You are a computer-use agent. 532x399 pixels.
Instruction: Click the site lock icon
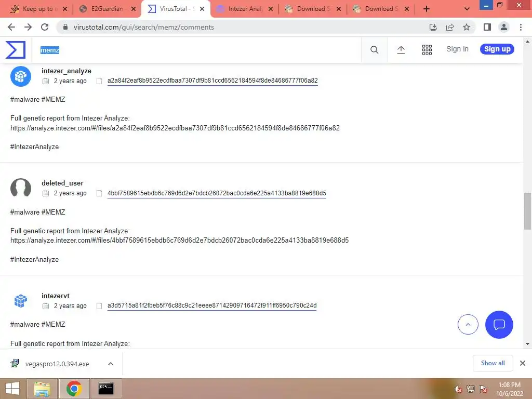(x=65, y=27)
